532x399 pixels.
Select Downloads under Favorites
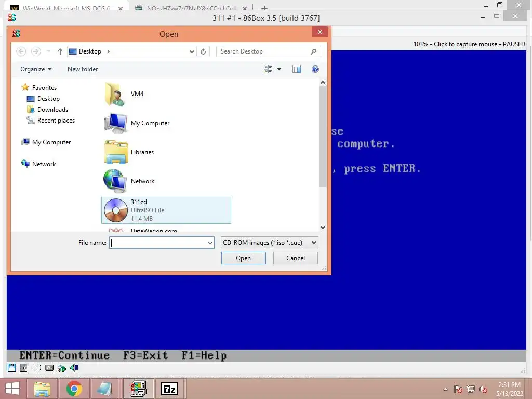pos(52,110)
